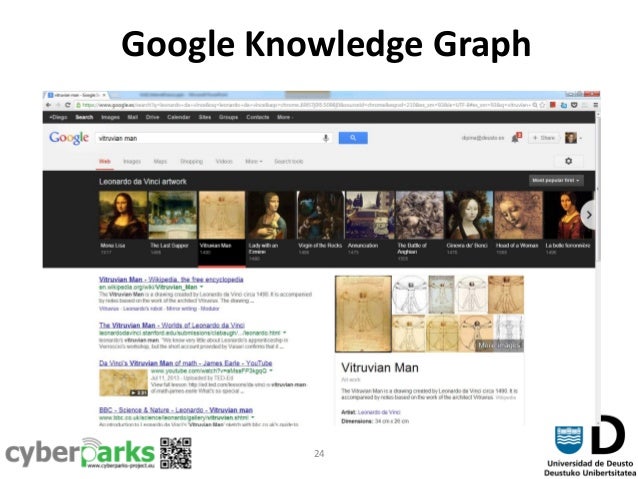
Task: Open BBC Science & Nature Leonardo link
Action: (x=176, y=410)
